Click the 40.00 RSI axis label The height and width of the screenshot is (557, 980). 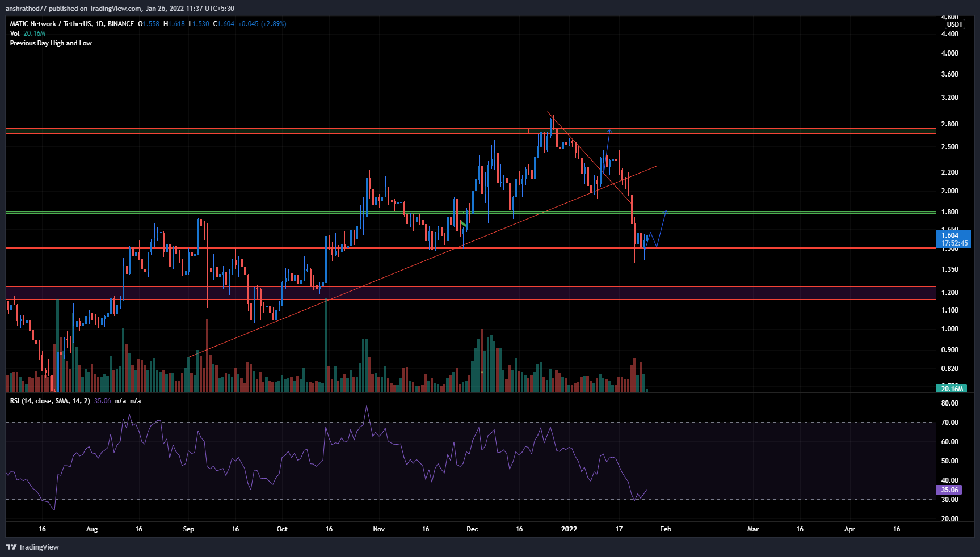pos(949,480)
